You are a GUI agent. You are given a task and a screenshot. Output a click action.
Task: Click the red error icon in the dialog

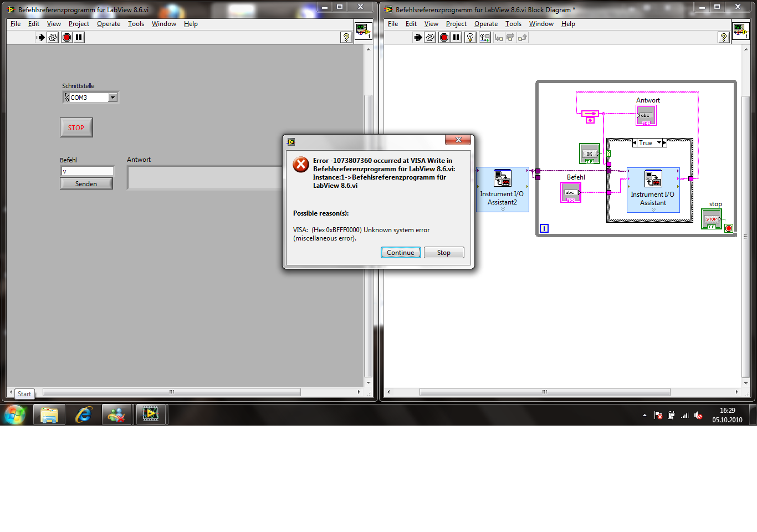click(301, 165)
